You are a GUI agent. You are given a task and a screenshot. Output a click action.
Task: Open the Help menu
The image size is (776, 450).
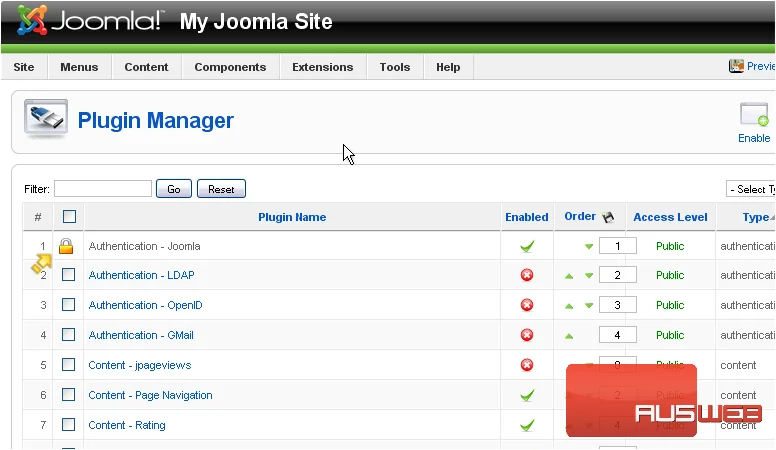pos(448,67)
